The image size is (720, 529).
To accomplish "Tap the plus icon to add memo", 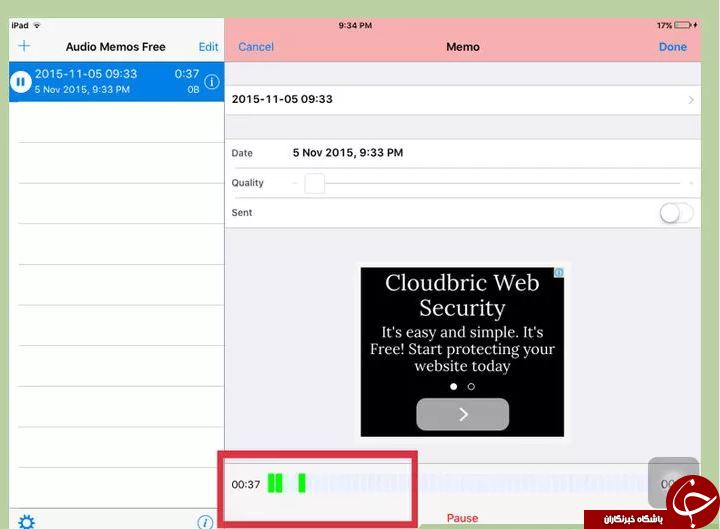I will tap(24, 46).
